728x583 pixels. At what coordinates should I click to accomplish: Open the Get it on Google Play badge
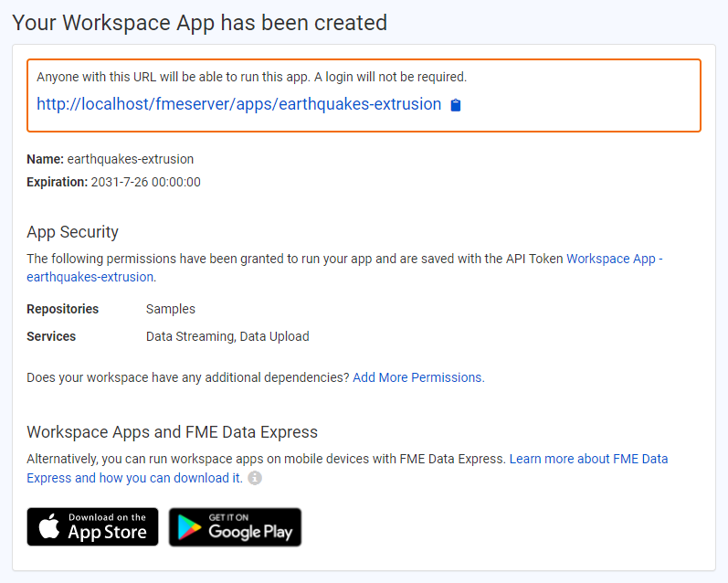(x=235, y=527)
